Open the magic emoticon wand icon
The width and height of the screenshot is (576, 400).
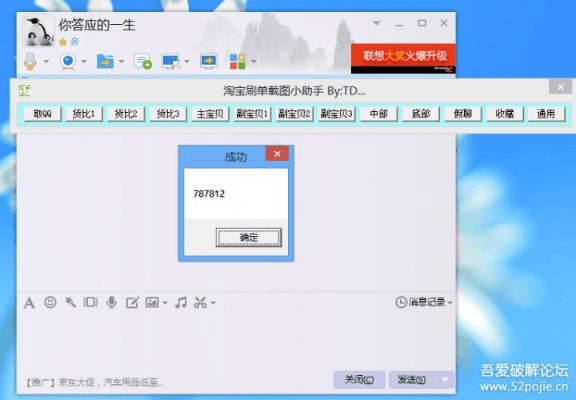pyautogui.click(x=70, y=302)
